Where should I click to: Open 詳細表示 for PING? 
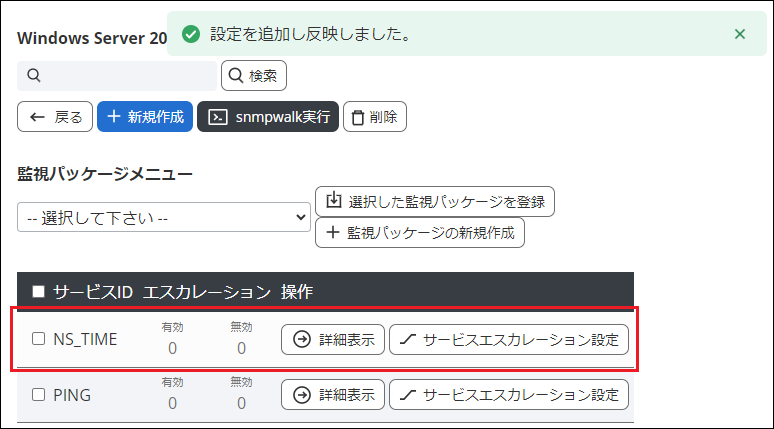(x=333, y=395)
